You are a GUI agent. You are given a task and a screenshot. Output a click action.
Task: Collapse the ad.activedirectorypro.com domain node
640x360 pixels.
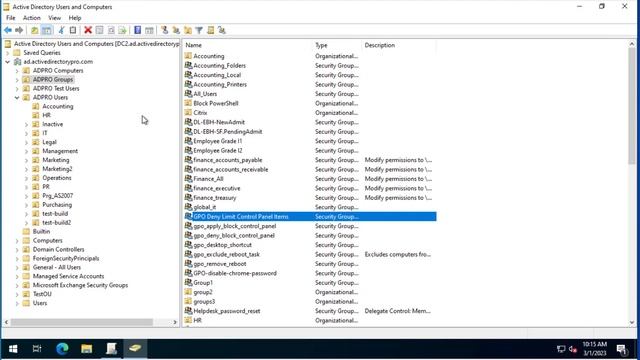click(7, 62)
